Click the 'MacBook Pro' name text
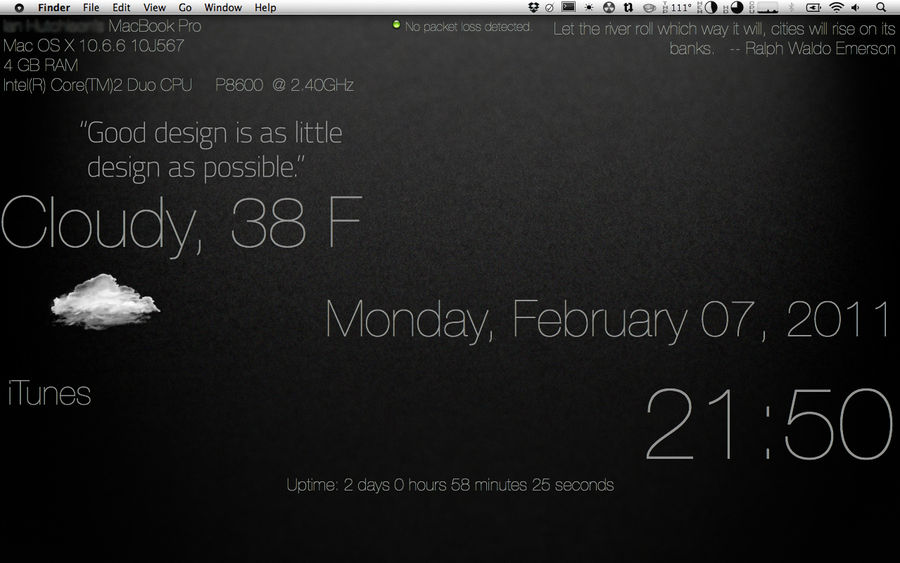Image resolution: width=900 pixels, height=563 pixels. coord(155,26)
